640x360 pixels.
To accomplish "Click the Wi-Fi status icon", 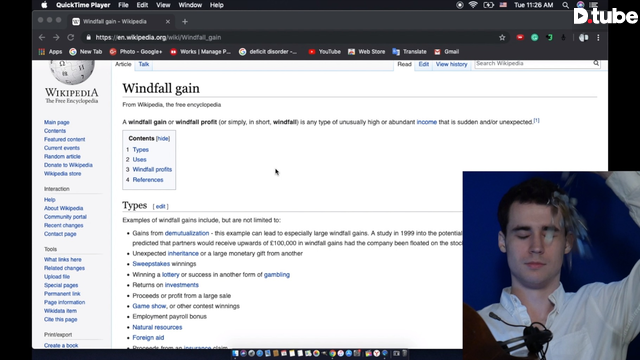I will pyautogui.click(x=473, y=5).
